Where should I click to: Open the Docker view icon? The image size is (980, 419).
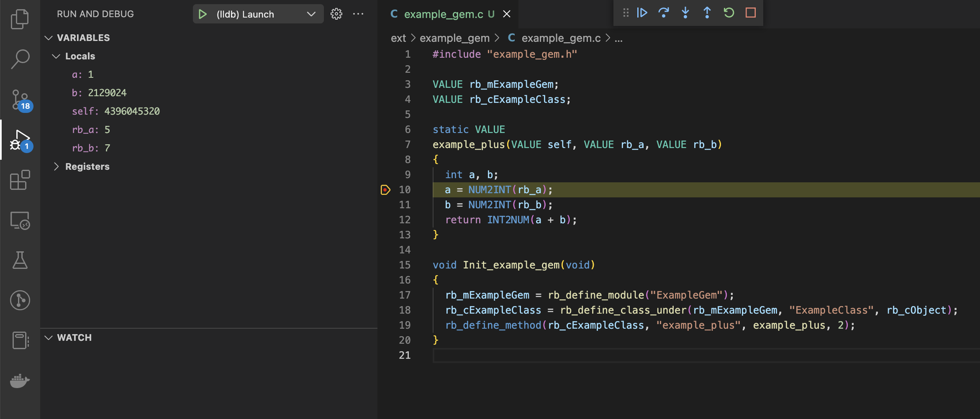(20, 381)
